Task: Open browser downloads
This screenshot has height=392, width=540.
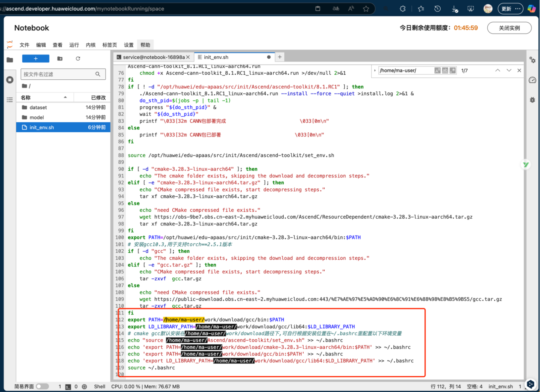Action: tap(455, 9)
